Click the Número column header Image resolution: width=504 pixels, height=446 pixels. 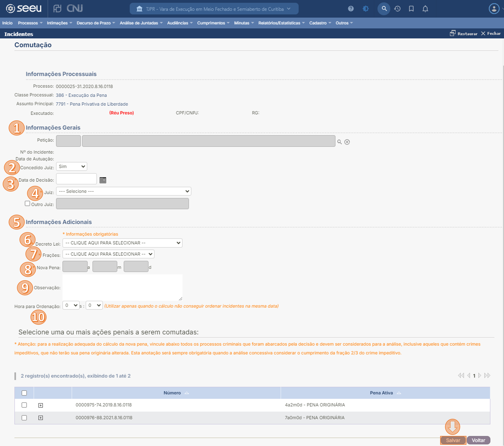click(x=176, y=393)
